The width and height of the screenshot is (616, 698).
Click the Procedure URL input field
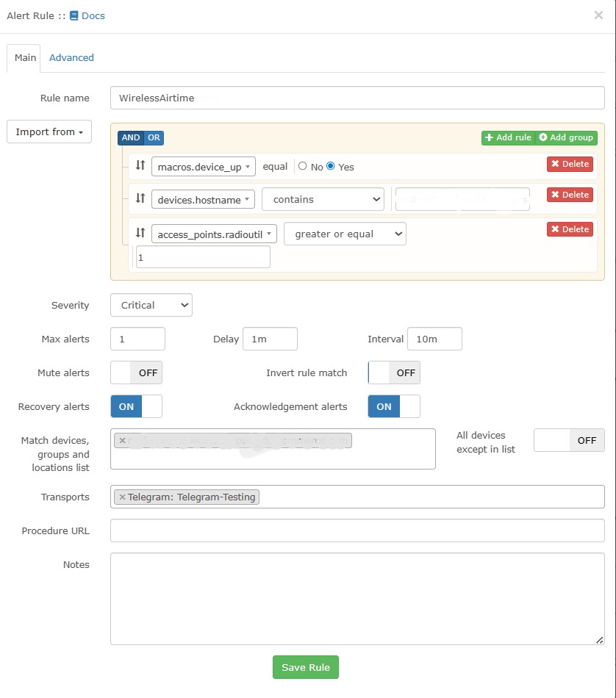coord(357,530)
